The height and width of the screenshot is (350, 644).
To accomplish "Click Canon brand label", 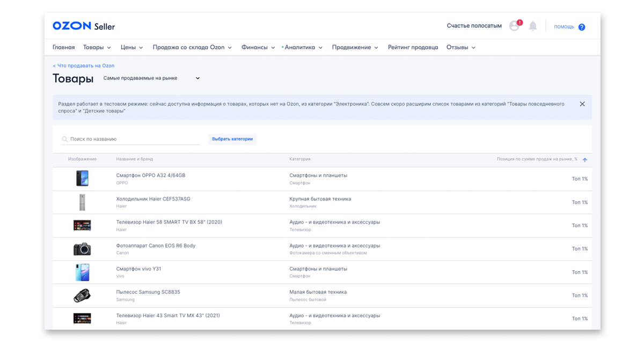I will pos(122,253).
